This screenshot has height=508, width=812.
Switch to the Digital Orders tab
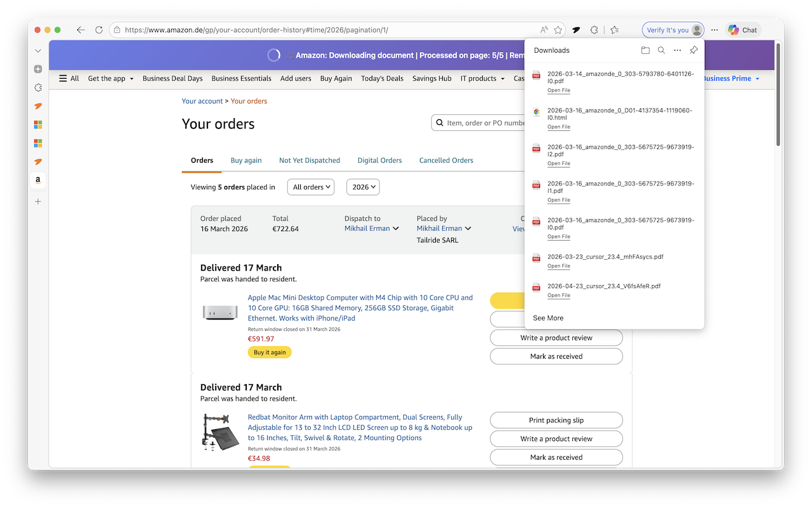pos(379,161)
